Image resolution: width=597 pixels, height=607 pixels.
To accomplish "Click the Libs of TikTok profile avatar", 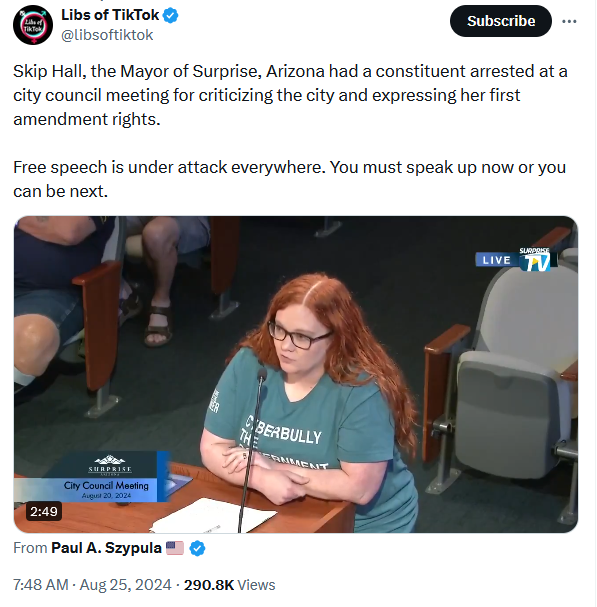I will pos(33,25).
